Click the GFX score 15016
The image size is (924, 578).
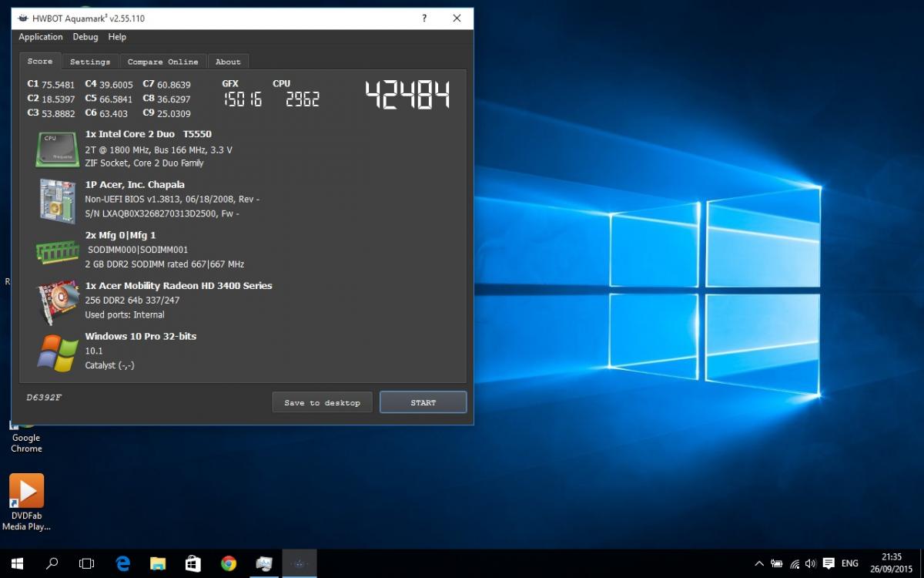[243, 99]
